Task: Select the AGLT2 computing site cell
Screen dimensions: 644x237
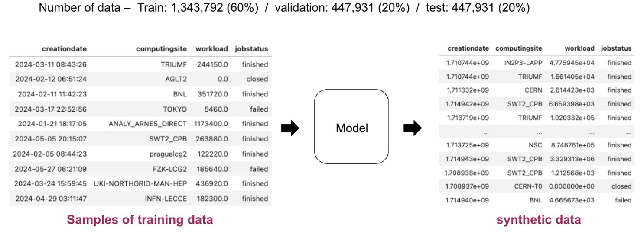Action: (x=175, y=79)
